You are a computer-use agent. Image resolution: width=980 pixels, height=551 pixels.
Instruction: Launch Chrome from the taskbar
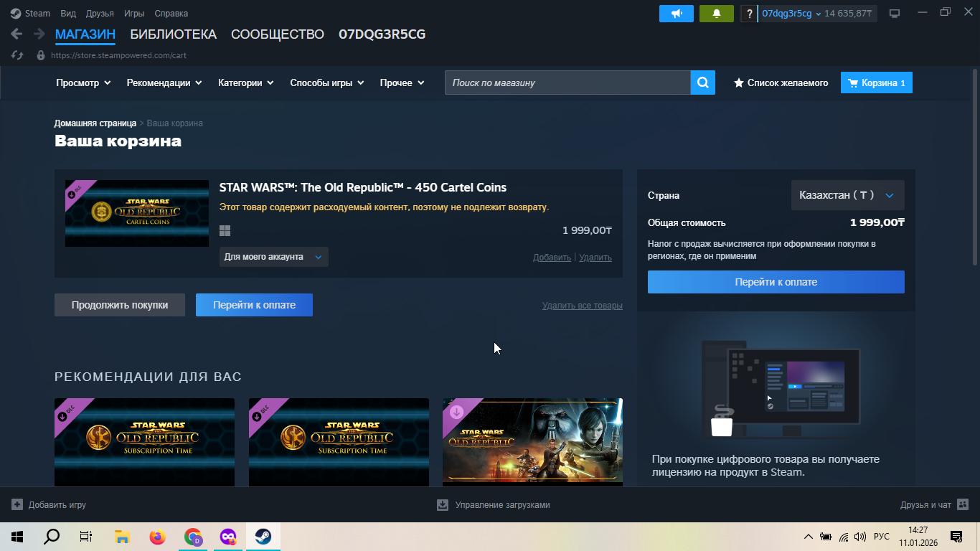tap(193, 537)
